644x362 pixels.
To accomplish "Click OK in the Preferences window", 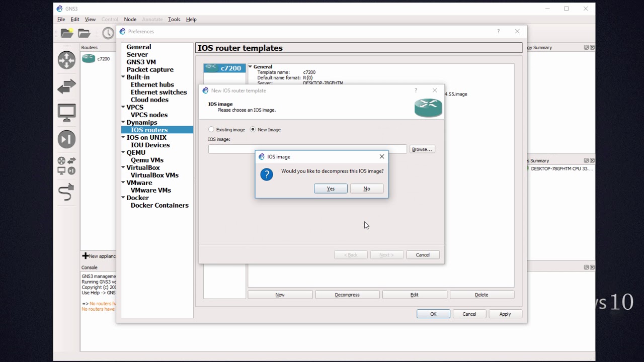I will point(433,314).
